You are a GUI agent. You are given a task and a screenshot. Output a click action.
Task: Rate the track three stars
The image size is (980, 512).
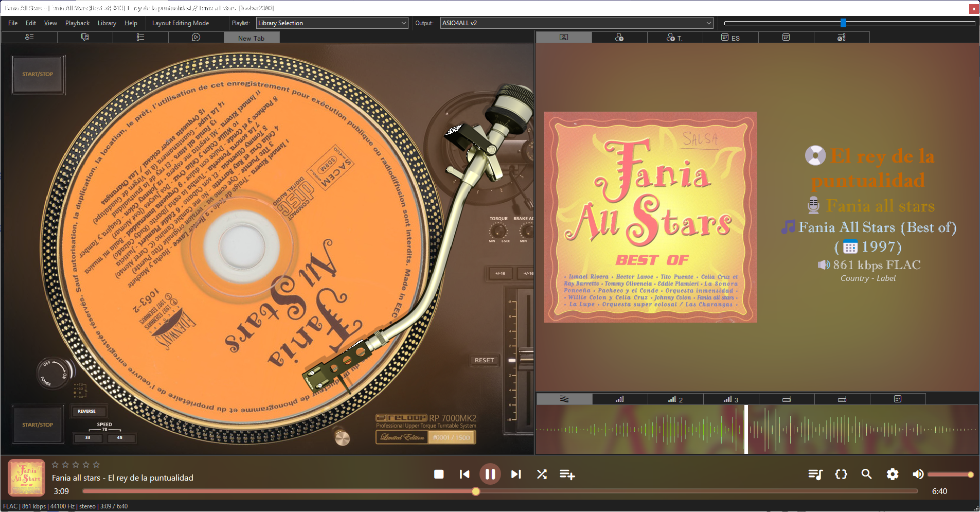click(76, 464)
